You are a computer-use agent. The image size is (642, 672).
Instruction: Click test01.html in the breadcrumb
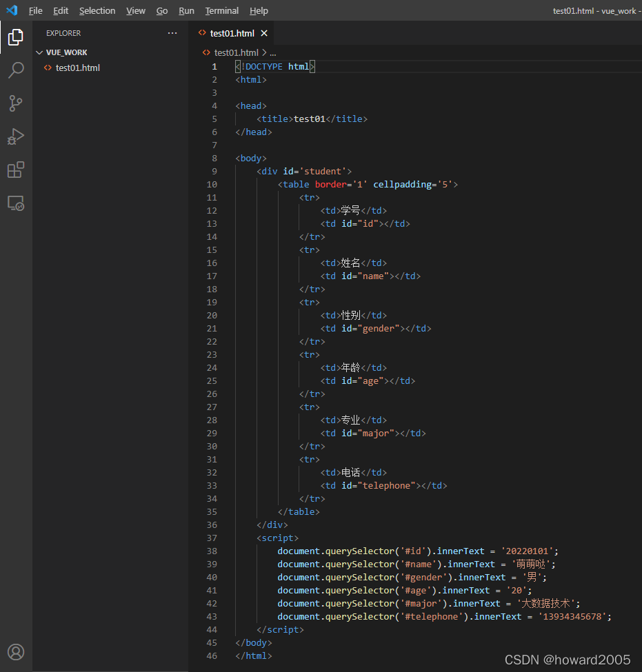tap(237, 52)
